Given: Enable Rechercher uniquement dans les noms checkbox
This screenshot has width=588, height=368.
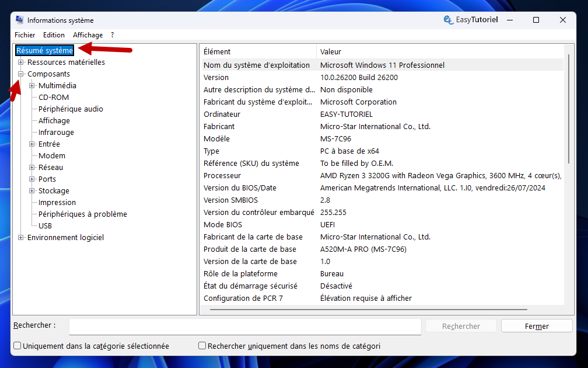Looking at the screenshot, I should [202, 345].
